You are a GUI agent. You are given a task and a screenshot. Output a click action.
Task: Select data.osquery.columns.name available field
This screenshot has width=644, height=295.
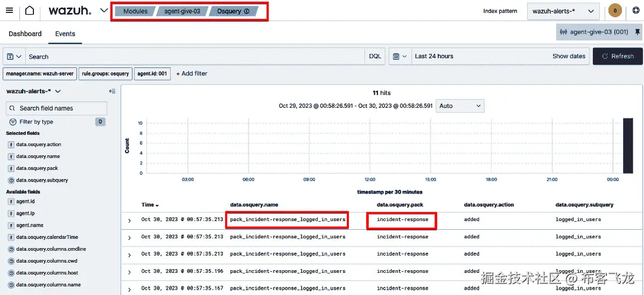(48, 285)
